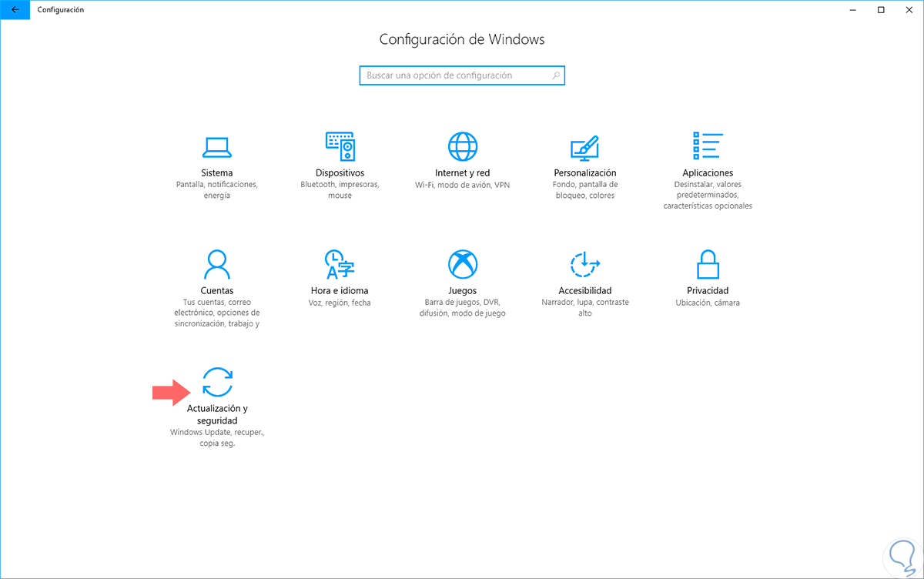Click 'Pantalla, notificaciones, energía' description
This screenshot has height=579, width=924.
tap(216, 190)
